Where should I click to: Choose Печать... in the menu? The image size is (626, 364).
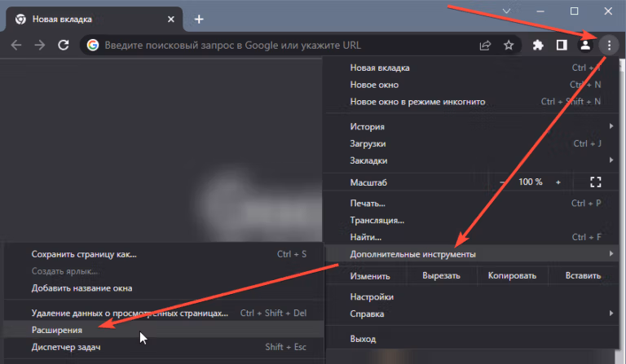(473, 204)
